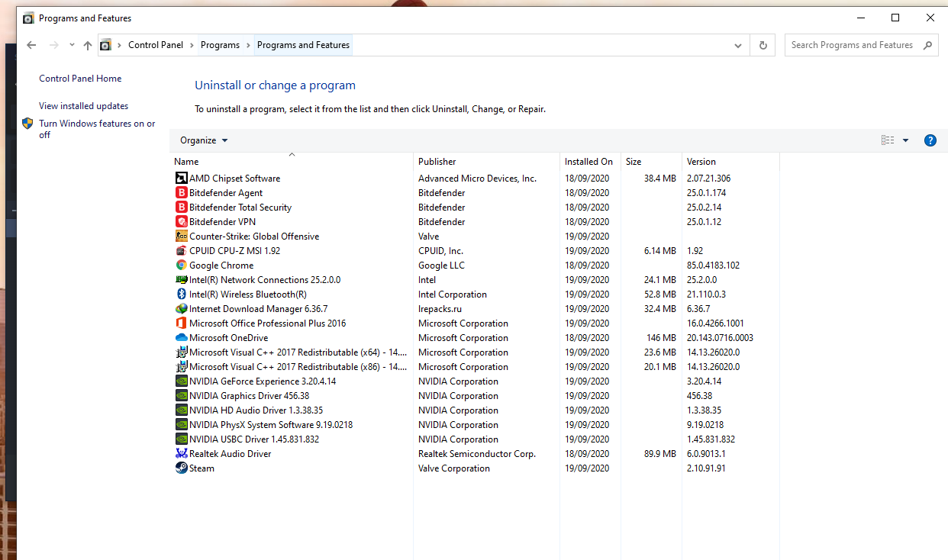Expand chevron after Programs breadcrumb

[x=248, y=45]
